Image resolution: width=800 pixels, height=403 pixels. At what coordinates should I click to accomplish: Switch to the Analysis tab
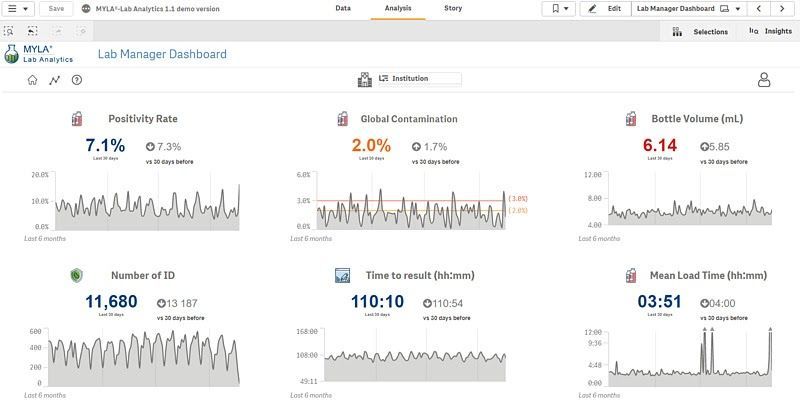(398, 8)
